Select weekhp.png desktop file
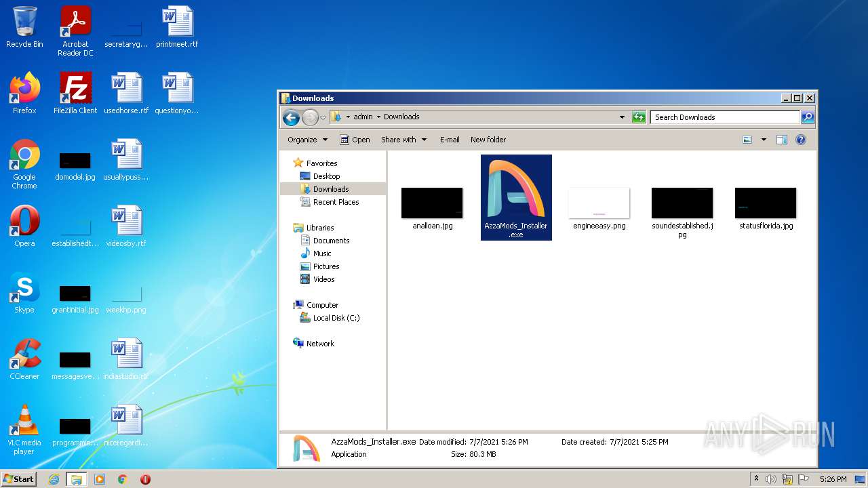 pyautogui.click(x=126, y=300)
